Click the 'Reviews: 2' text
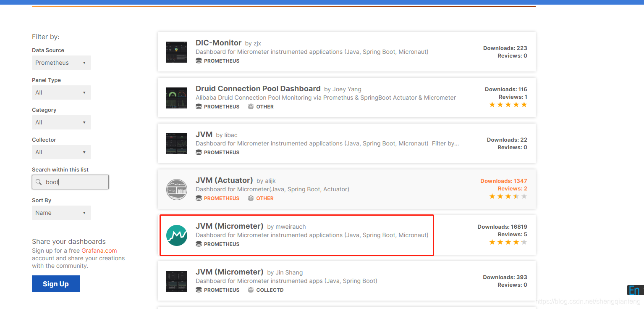The width and height of the screenshot is (644, 309). click(x=513, y=189)
